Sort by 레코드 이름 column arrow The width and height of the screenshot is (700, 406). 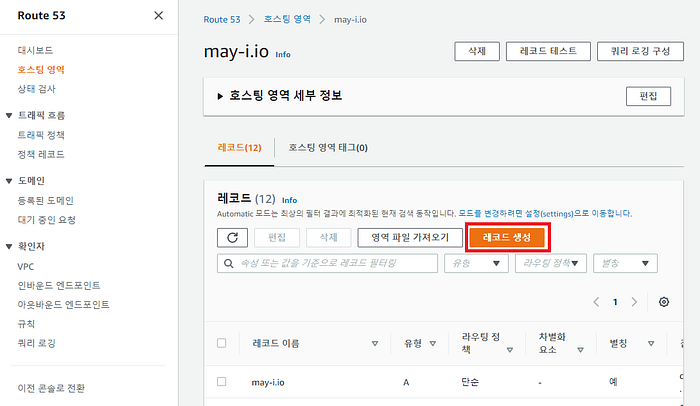coord(375,343)
